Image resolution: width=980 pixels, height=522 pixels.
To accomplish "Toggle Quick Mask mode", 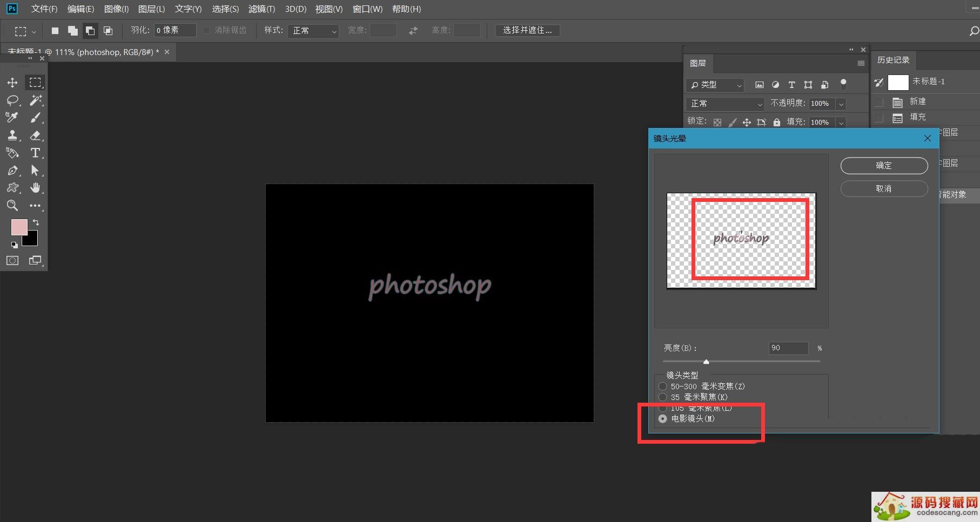I will (x=12, y=261).
